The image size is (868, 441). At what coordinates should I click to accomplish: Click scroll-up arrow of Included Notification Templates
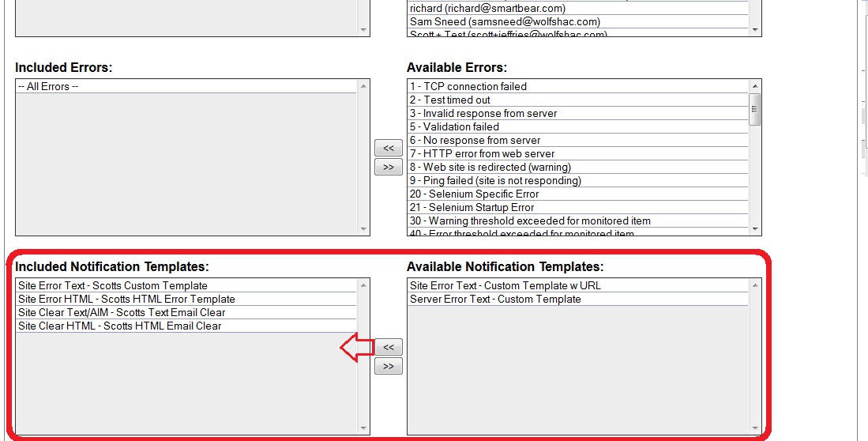(x=363, y=285)
